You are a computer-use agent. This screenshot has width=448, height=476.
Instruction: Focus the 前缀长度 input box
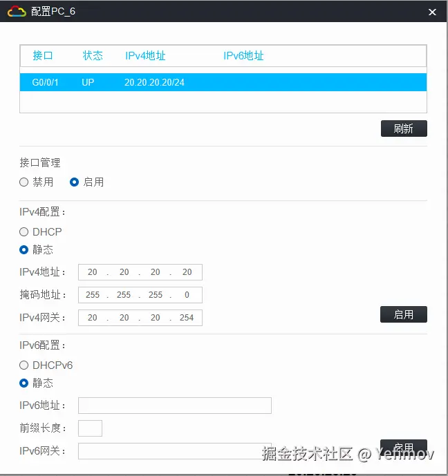pyautogui.click(x=90, y=428)
